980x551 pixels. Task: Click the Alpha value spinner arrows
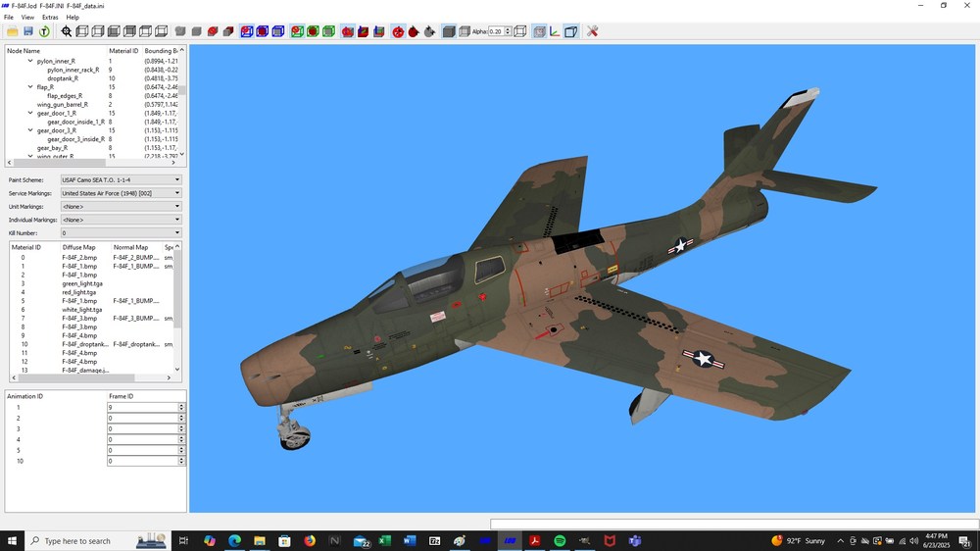tap(508, 31)
